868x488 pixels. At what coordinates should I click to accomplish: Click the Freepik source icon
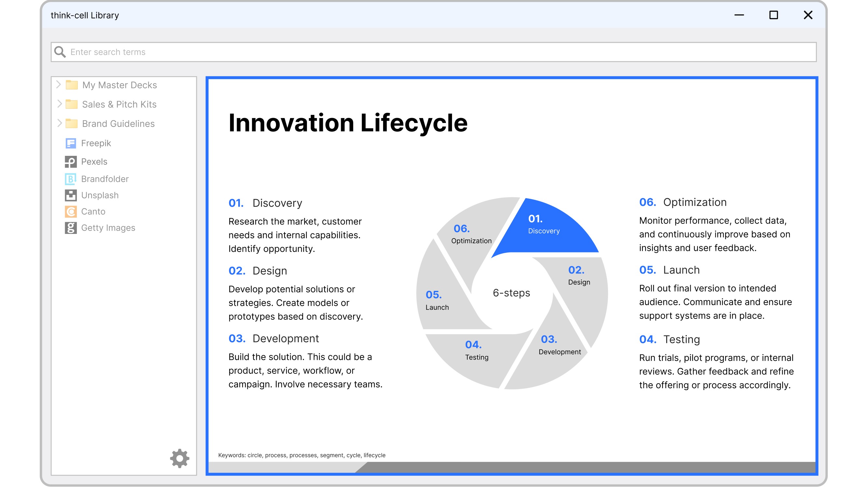point(70,143)
